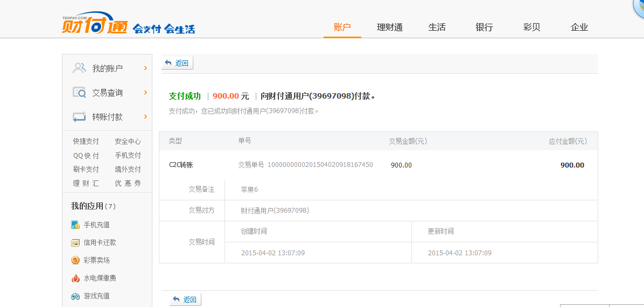Click the 交易查询 magnifier icon
This screenshot has height=307, width=644.
(x=79, y=93)
